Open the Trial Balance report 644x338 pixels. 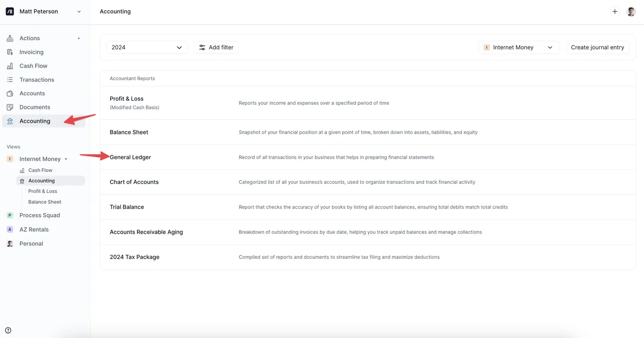pos(368,207)
